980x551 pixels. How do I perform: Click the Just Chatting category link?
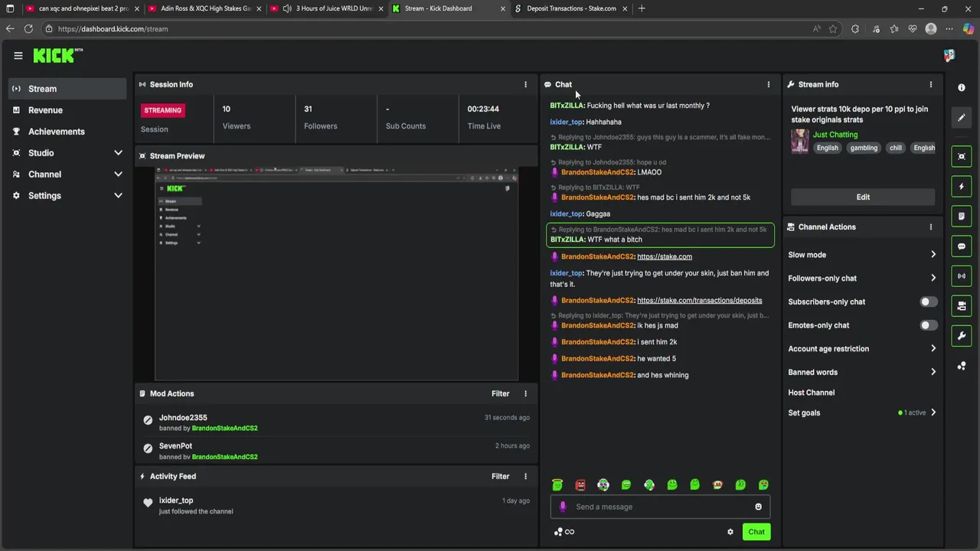tap(835, 135)
